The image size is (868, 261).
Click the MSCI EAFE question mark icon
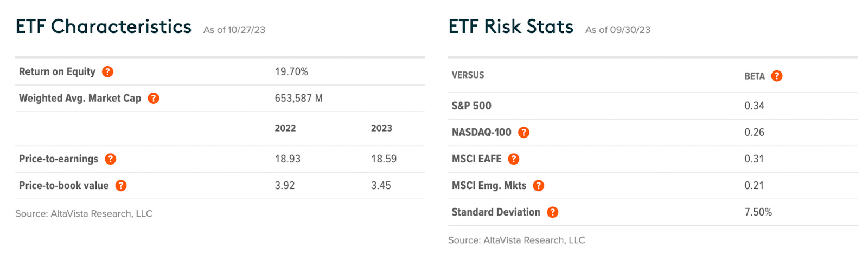(x=514, y=159)
